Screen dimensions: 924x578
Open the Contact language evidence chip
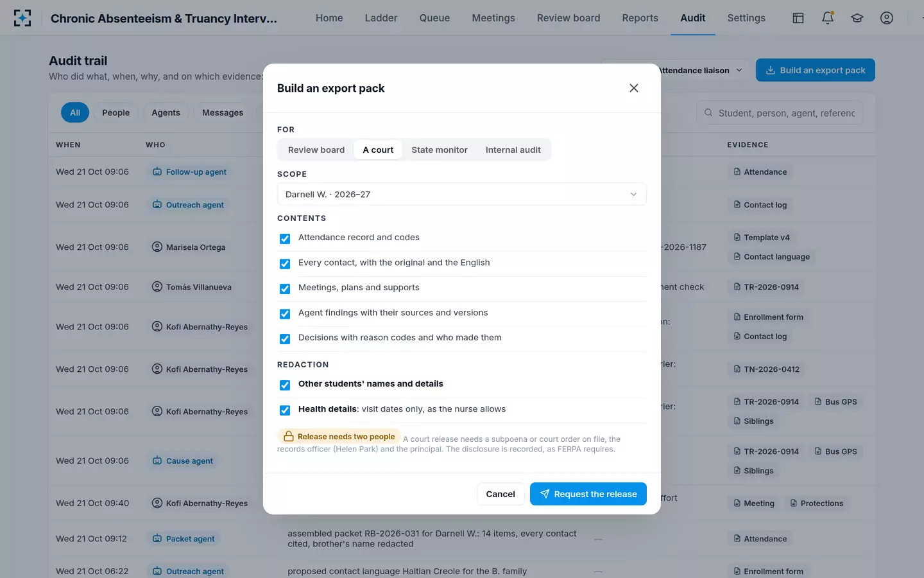click(x=771, y=257)
